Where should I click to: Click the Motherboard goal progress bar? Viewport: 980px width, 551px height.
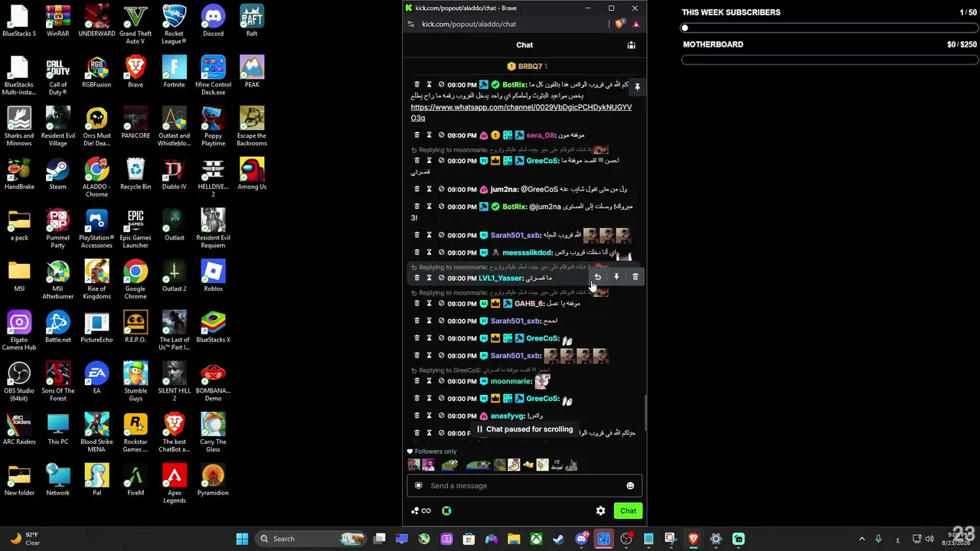pos(829,60)
